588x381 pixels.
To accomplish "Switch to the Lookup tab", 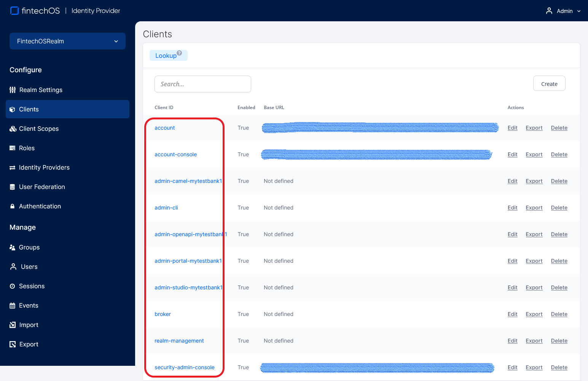I will pyautogui.click(x=166, y=56).
